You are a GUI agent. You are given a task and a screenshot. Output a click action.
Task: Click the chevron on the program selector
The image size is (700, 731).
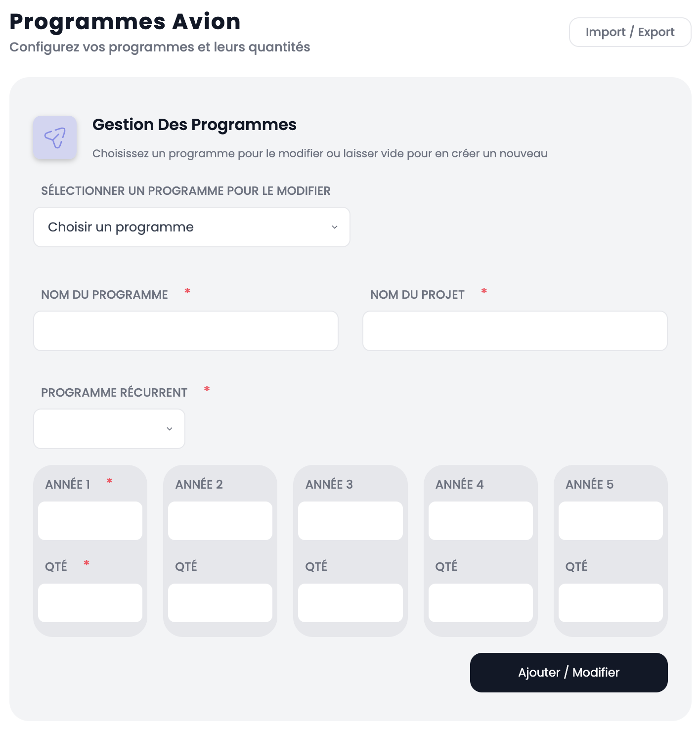pyautogui.click(x=335, y=227)
